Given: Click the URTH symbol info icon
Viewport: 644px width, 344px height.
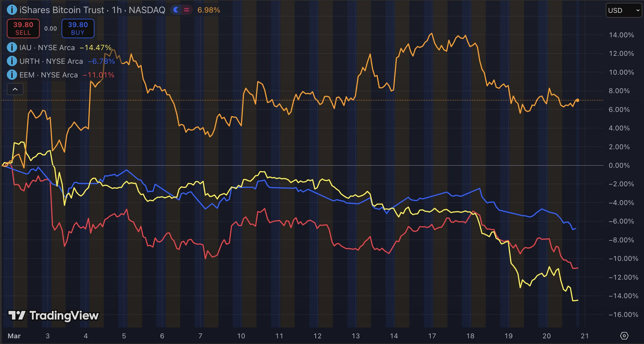Looking at the screenshot, I should (12, 61).
